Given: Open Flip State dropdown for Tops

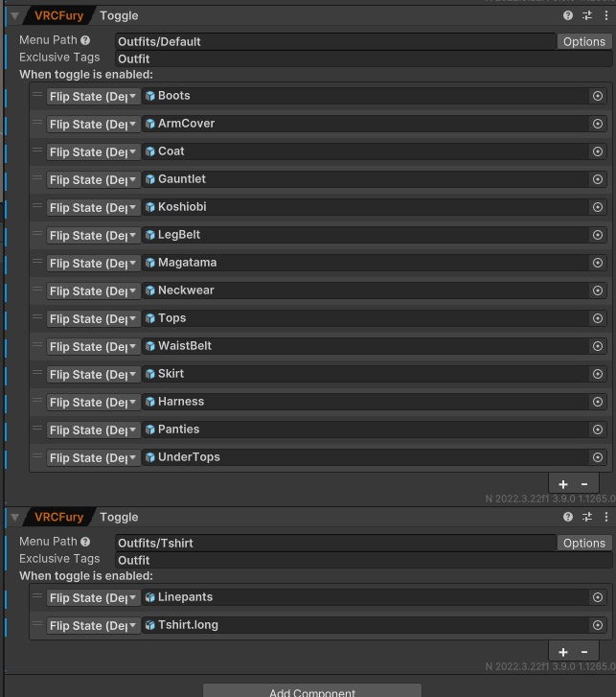Looking at the screenshot, I should (94, 318).
